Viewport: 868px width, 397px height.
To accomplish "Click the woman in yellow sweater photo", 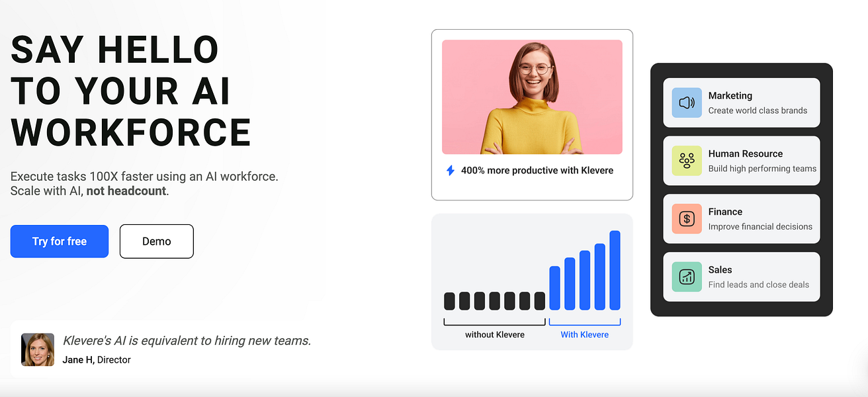I will [x=532, y=97].
